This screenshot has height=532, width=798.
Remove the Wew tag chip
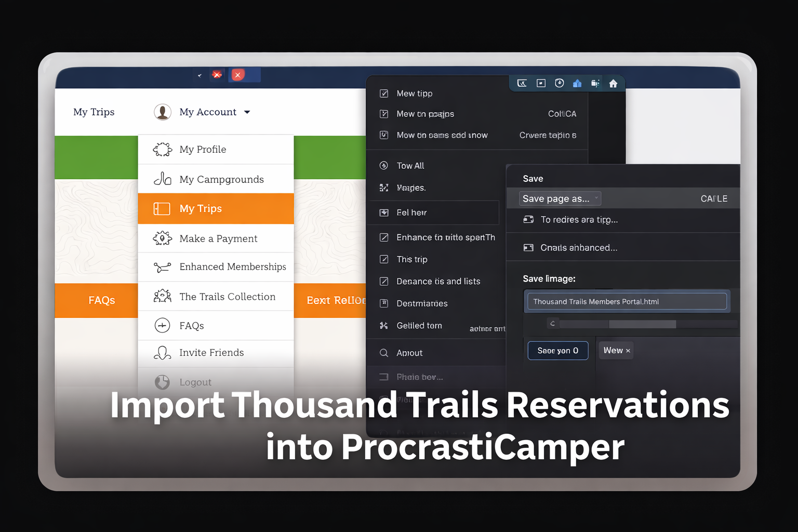pyautogui.click(x=628, y=351)
